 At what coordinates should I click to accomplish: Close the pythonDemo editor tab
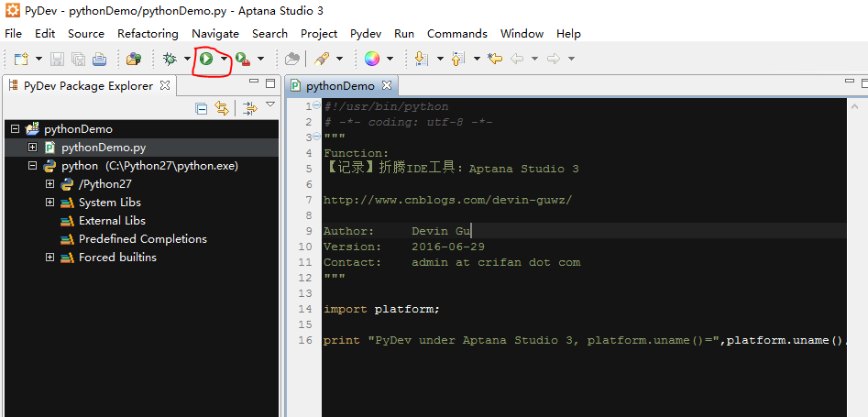[387, 86]
